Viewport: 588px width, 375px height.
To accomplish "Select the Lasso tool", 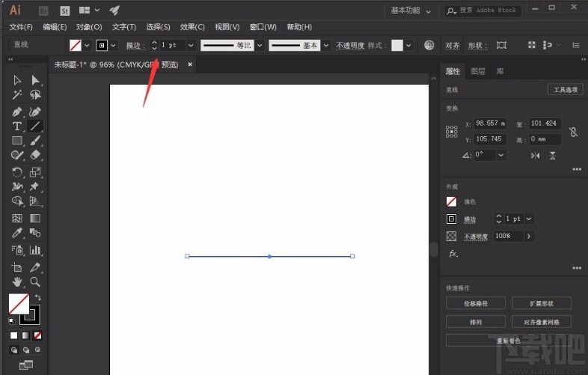I will pos(35,94).
